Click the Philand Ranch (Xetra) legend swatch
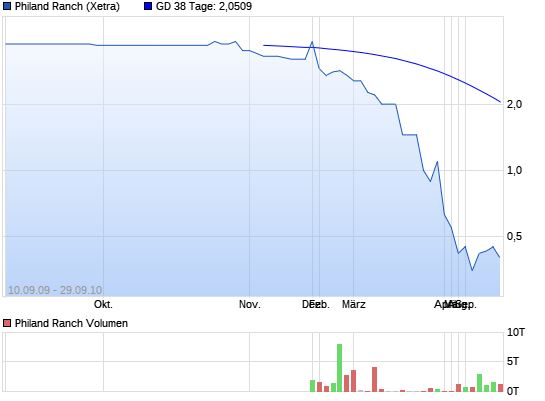Viewport: 545px width, 401px height. pos(7,6)
